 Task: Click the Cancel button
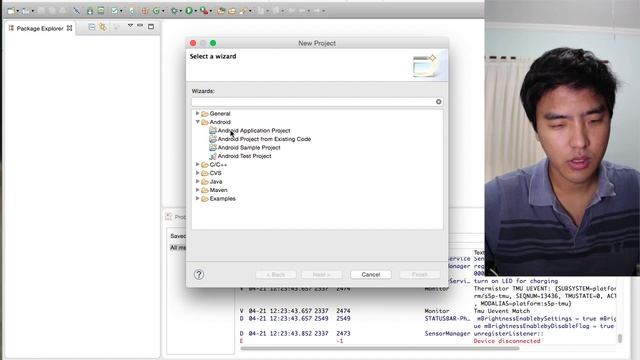point(371,275)
